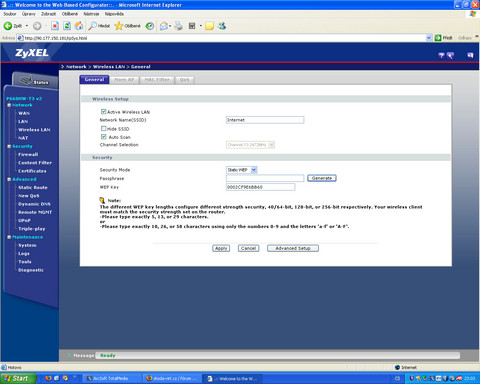Switch to ArcSoft TotalMedia taskbar window
Viewport: 480px width, 384px height.
pos(111,378)
